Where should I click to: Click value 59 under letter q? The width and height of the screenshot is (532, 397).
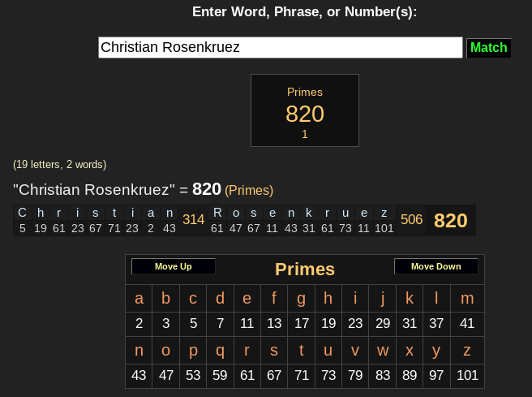coord(221,376)
